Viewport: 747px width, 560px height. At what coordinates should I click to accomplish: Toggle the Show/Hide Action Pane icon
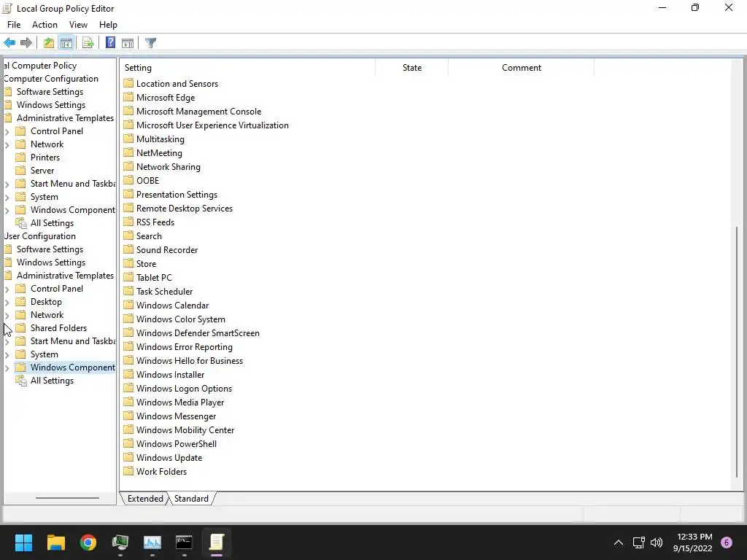pos(128,43)
